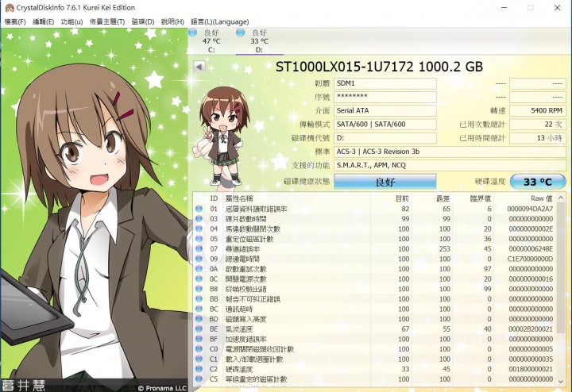Click the blue status circle for attribute 0A

pos(199,269)
